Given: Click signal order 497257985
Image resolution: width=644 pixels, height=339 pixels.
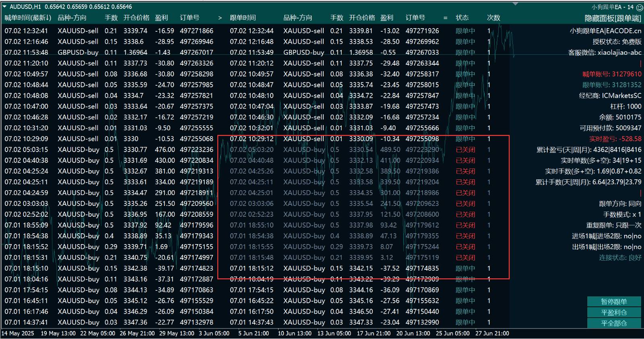Looking at the screenshot, I should pyautogui.click(x=196, y=85).
